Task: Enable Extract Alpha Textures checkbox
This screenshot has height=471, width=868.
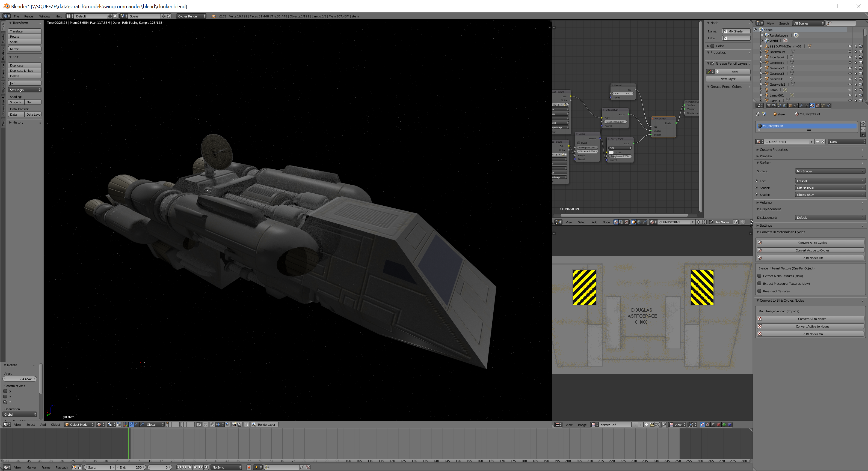Action: [760, 276]
